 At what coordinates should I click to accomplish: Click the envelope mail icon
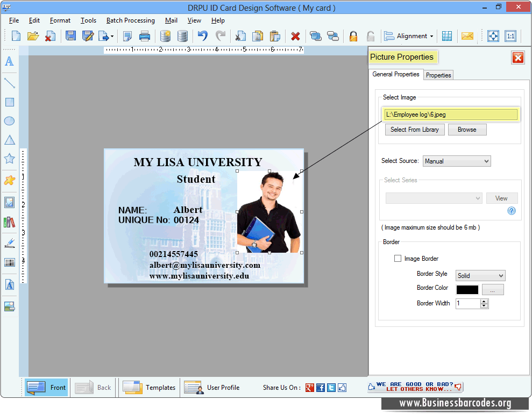[x=467, y=36]
